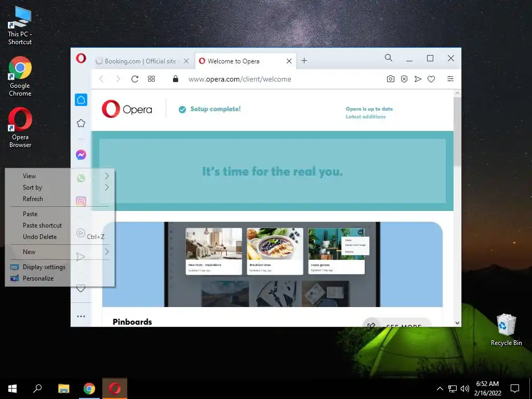The image size is (532, 399).
Task: Open the Latest additions link
Action: pos(365,117)
